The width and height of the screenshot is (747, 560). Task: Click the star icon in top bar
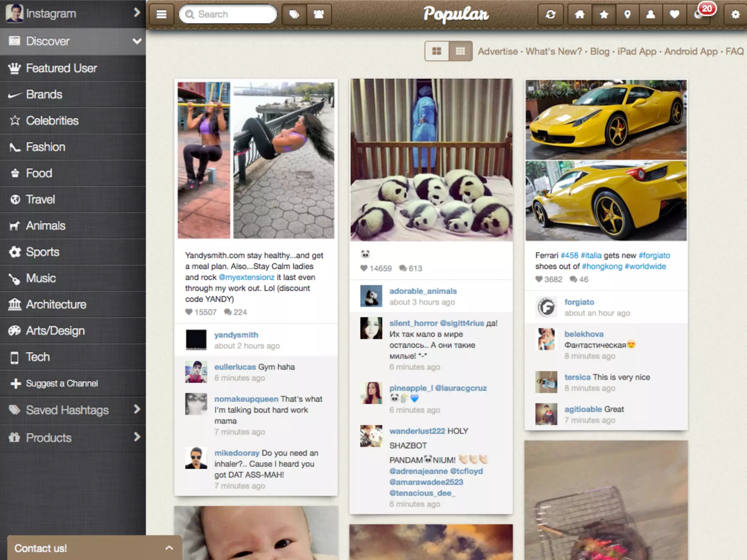tap(604, 14)
